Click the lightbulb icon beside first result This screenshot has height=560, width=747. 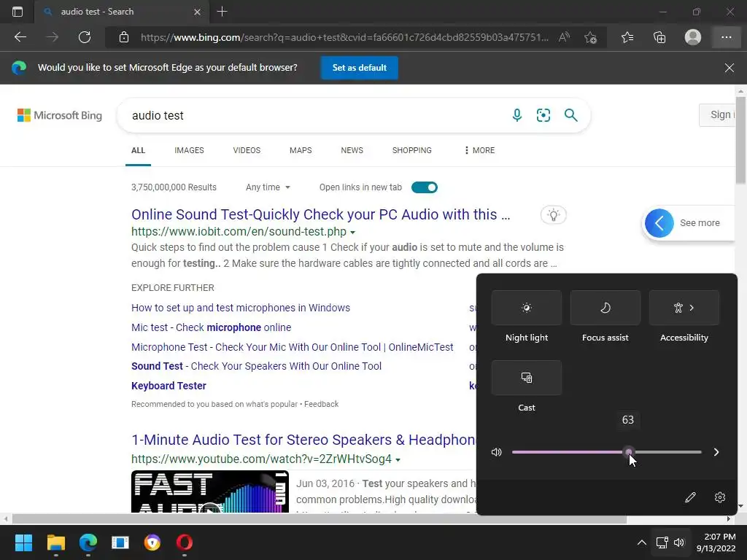[553, 215]
